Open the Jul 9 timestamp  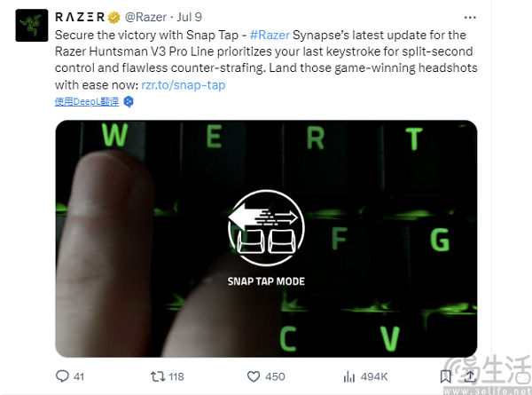tap(190, 17)
